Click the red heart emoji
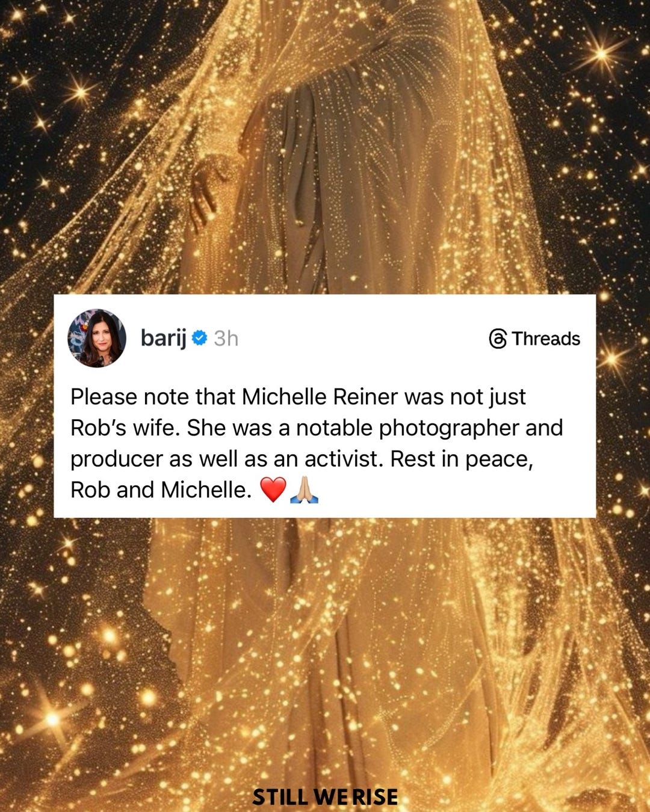This screenshot has height=812, width=650. (x=273, y=490)
